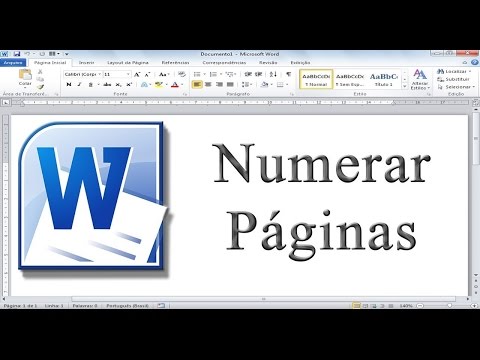Screen dimensions: 480x360
Task: Open the Layout da Página tab
Action: (x=128, y=62)
